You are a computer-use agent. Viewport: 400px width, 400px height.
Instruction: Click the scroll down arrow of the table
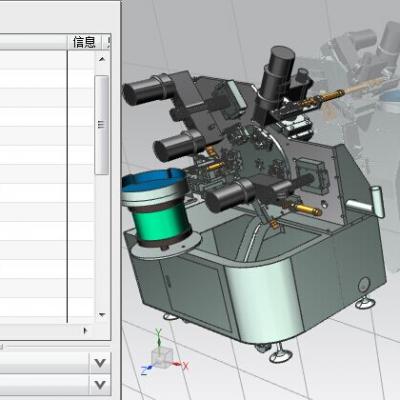point(102,315)
